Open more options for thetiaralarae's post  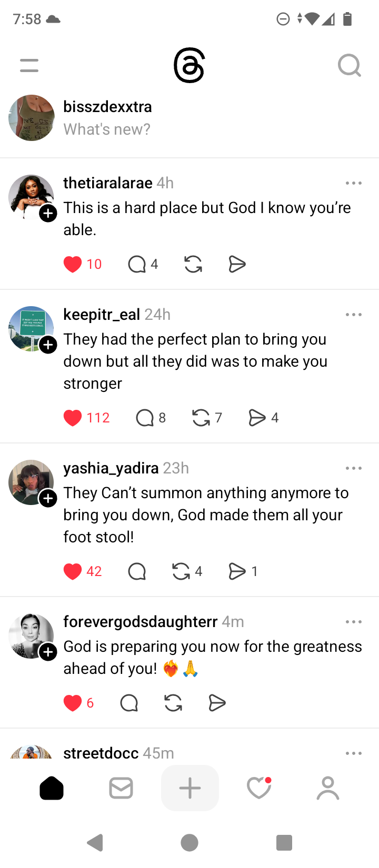point(354,183)
